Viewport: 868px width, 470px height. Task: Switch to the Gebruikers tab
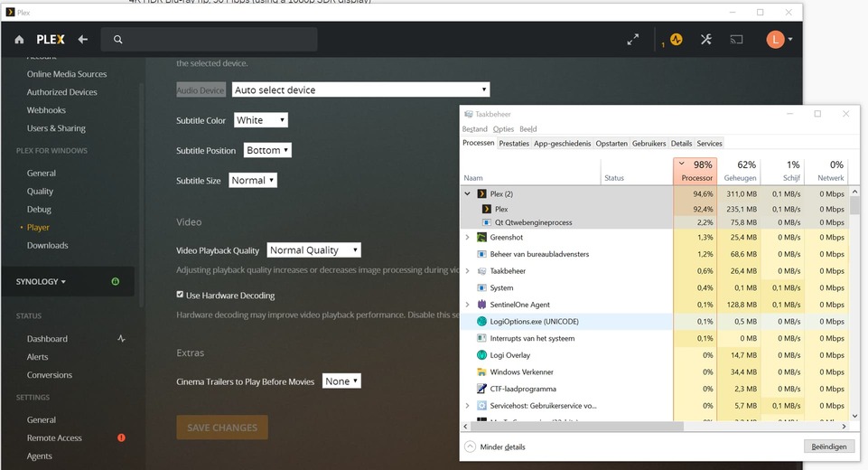649,144
